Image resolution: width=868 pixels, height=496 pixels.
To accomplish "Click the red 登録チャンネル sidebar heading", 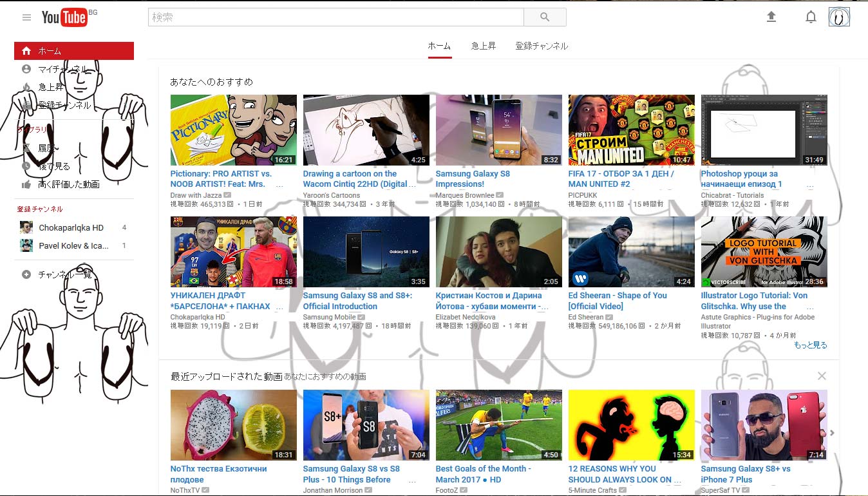I will [x=40, y=209].
